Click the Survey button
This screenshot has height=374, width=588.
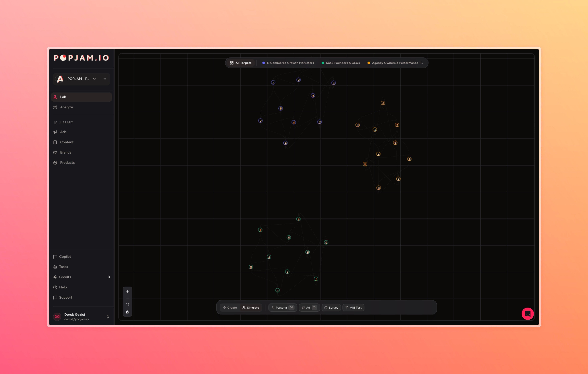point(331,307)
